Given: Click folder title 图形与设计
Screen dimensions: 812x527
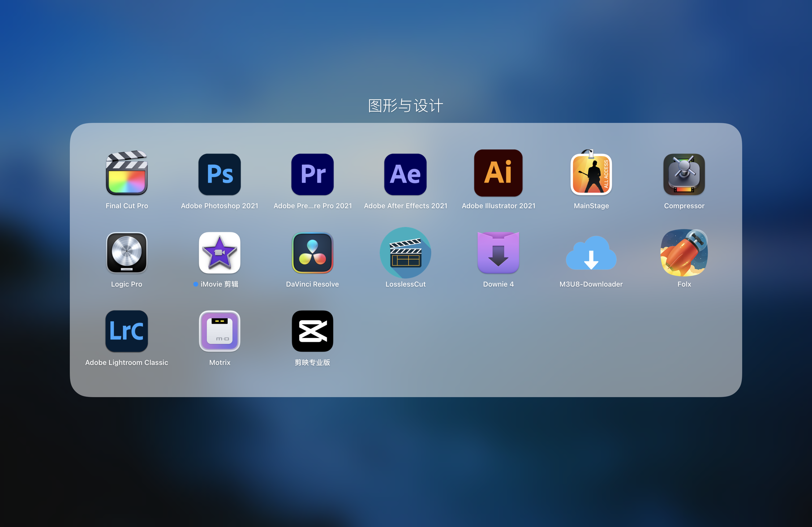Looking at the screenshot, I should pyautogui.click(x=405, y=106).
